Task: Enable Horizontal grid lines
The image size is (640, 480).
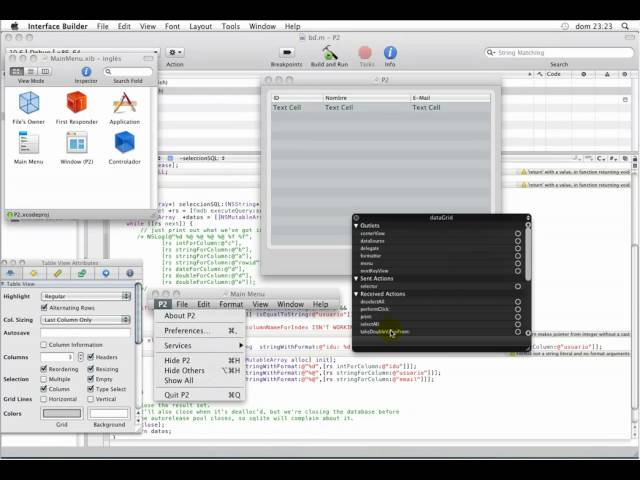Action: [x=44, y=399]
